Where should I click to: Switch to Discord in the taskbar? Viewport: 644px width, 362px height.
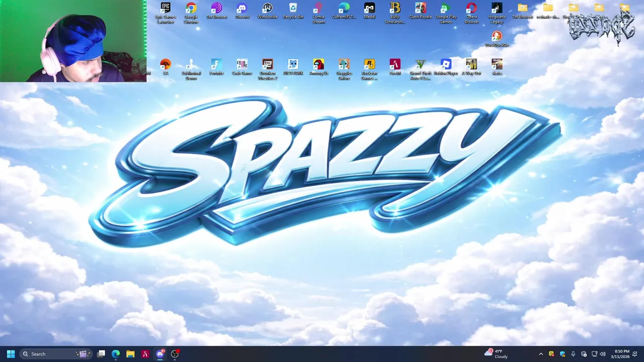[160, 354]
